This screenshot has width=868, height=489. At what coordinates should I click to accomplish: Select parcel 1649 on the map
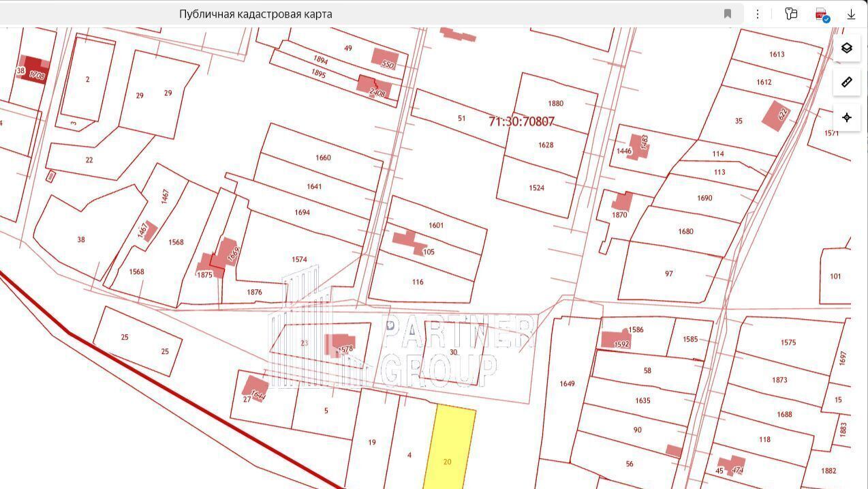click(567, 383)
